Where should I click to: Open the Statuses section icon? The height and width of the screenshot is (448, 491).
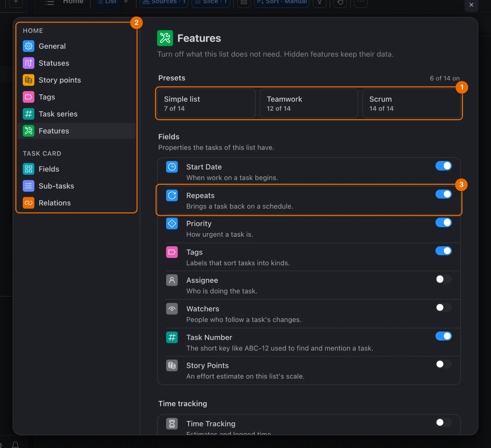(x=29, y=63)
